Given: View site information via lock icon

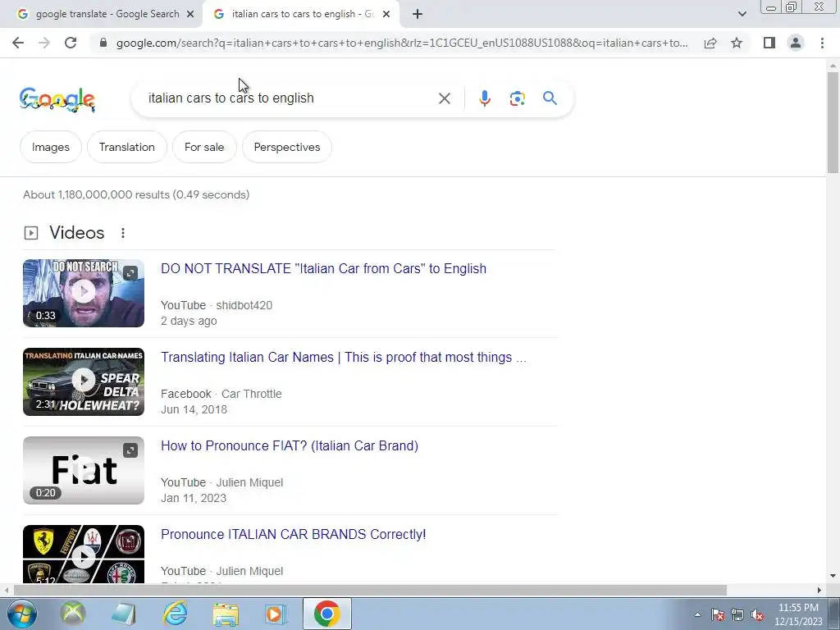Looking at the screenshot, I should [103, 43].
